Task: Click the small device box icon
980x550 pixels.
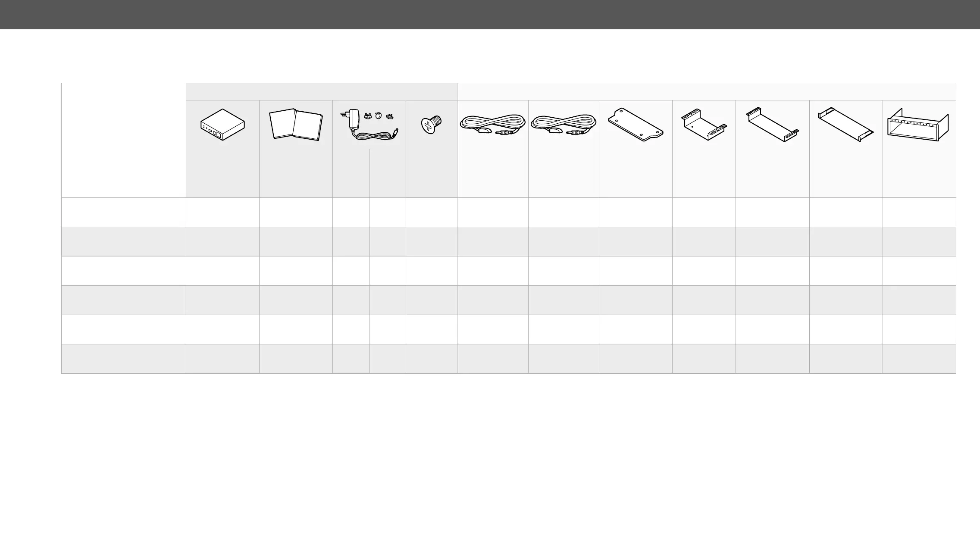Action: coord(222,125)
